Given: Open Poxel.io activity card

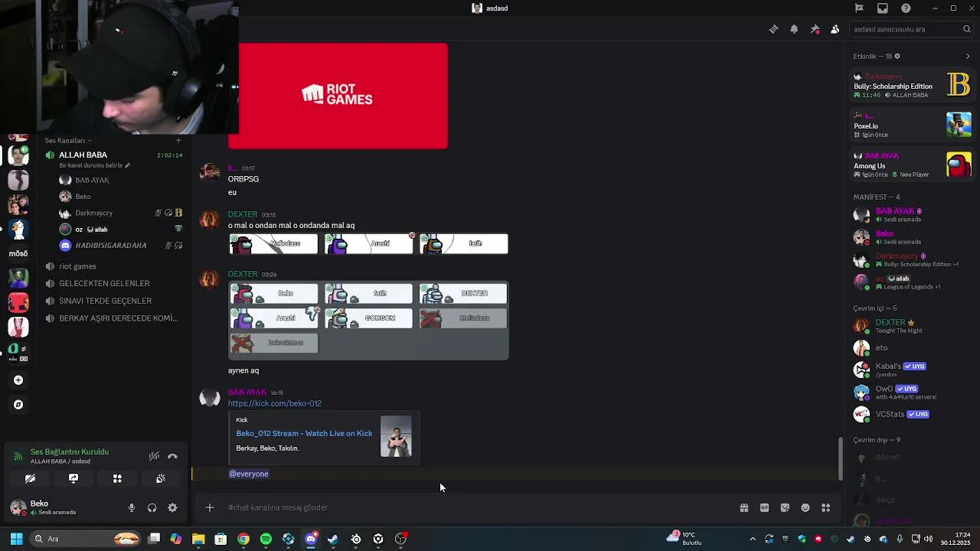Looking at the screenshot, I should click(x=912, y=125).
